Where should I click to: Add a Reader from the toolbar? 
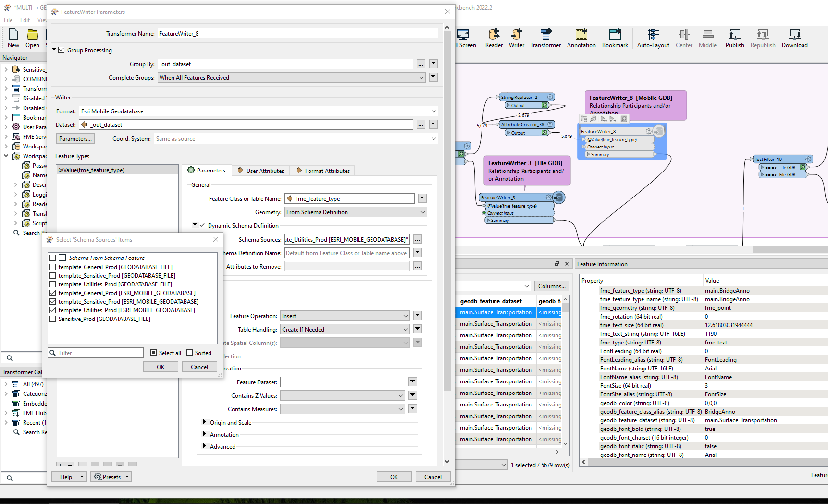(x=494, y=38)
